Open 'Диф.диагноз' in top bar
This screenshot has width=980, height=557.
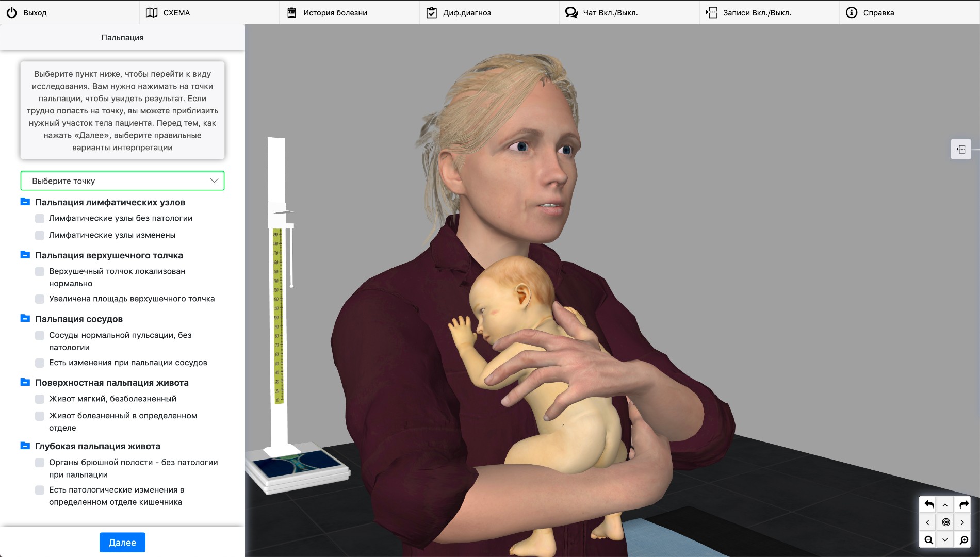coord(459,13)
